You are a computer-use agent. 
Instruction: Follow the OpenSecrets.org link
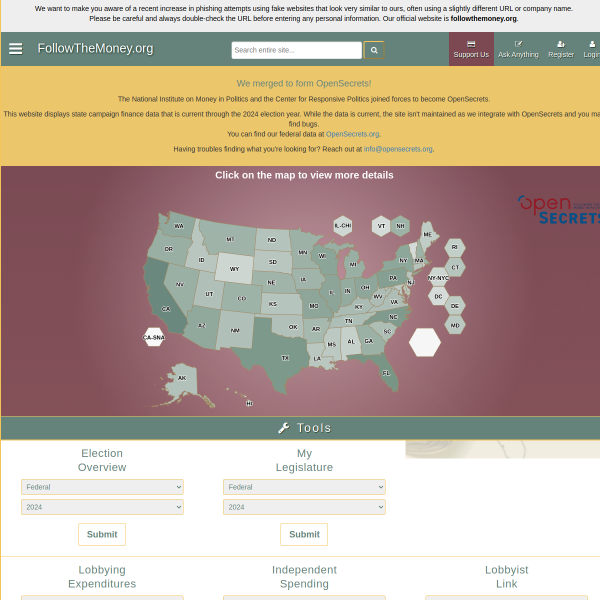click(352, 134)
